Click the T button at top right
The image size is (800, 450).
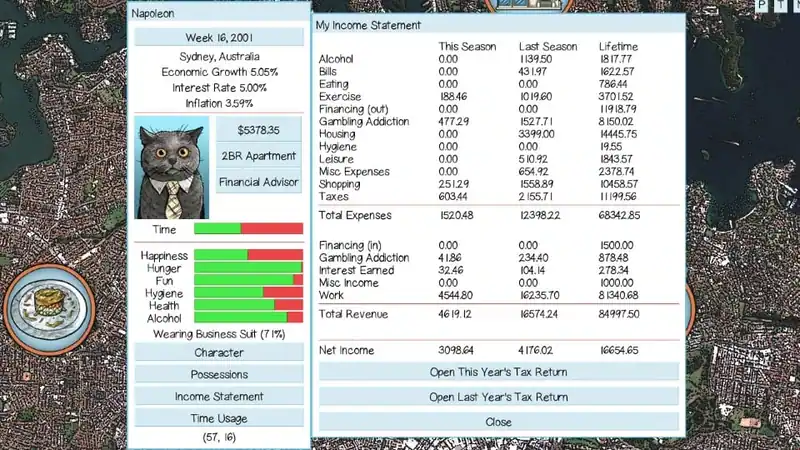point(781,5)
